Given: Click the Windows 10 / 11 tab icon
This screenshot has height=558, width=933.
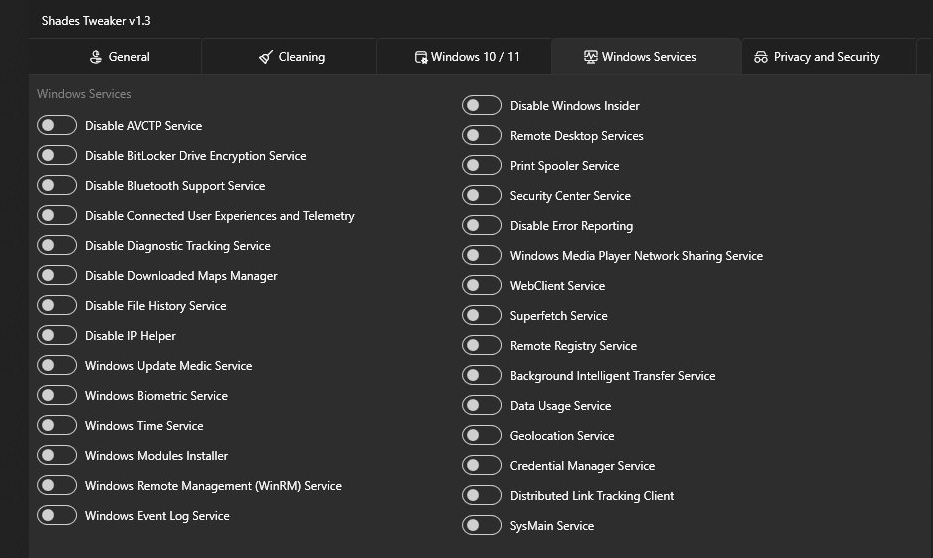Looking at the screenshot, I should 421,57.
